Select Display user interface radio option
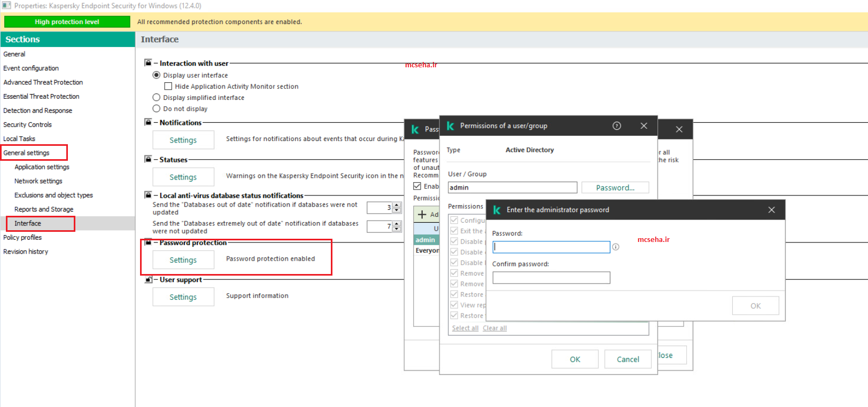Image resolution: width=868 pixels, height=407 pixels. point(157,75)
